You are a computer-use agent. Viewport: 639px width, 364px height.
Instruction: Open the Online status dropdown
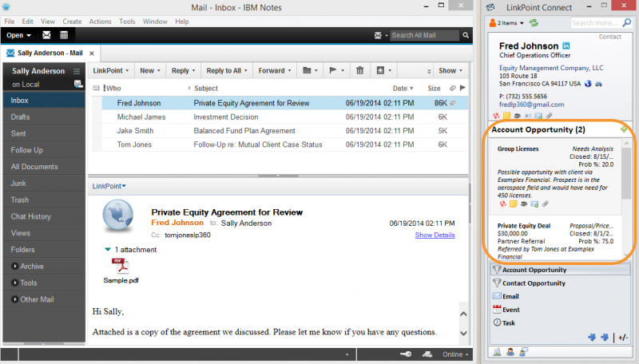455,354
